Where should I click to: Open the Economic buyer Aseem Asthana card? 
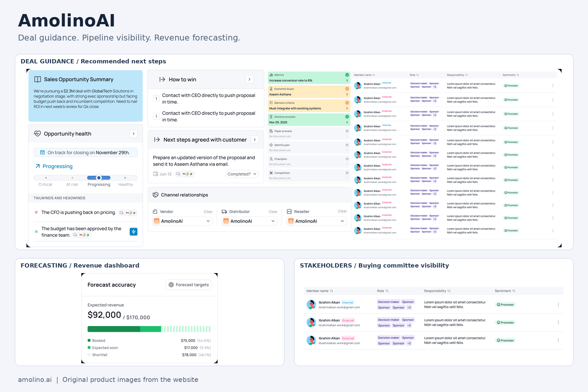point(309,92)
